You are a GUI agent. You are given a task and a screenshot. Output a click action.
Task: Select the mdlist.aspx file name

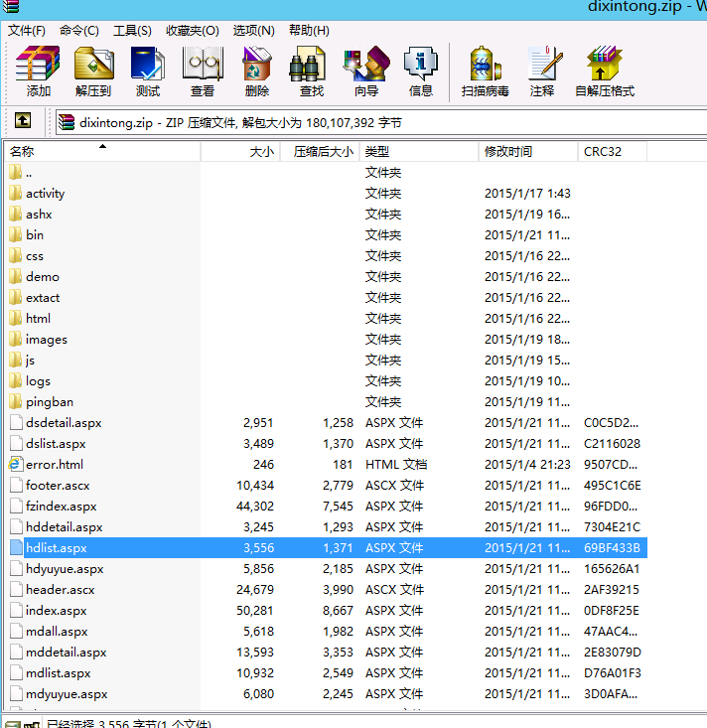pyautogui.click(x=58, y=673)
